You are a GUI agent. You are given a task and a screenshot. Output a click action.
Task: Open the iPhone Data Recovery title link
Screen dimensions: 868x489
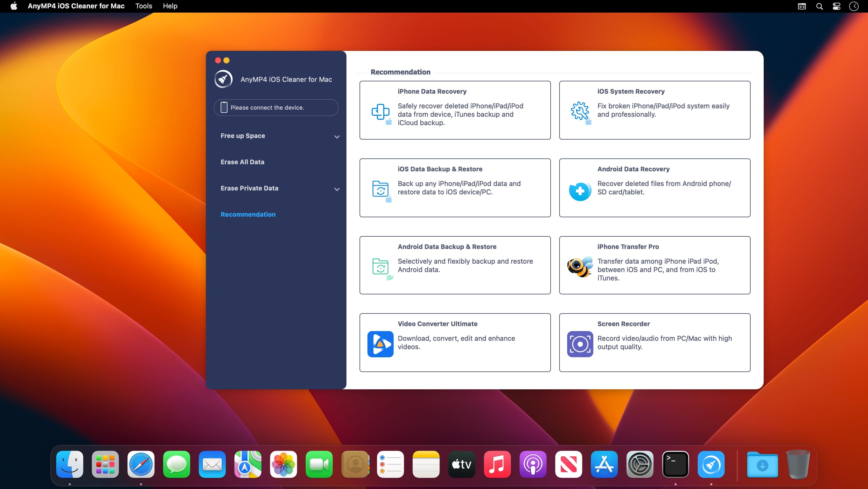tap(432, 91)
